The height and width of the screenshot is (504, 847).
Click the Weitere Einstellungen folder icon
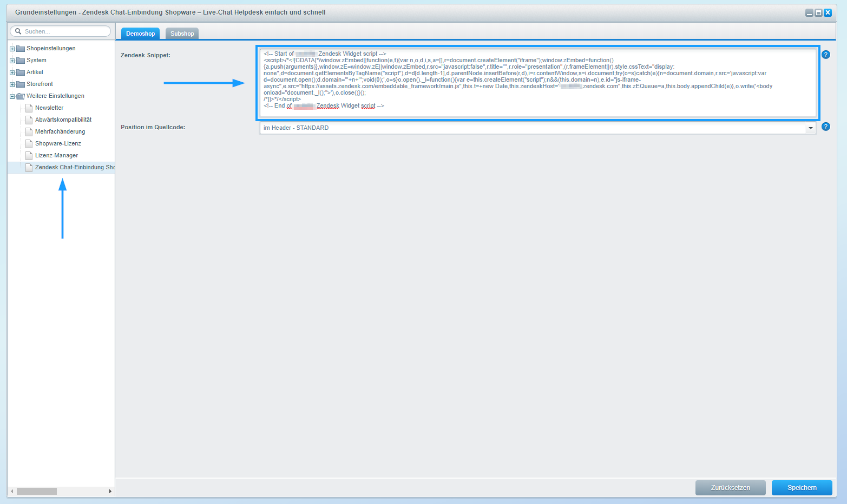click(21, 96)
